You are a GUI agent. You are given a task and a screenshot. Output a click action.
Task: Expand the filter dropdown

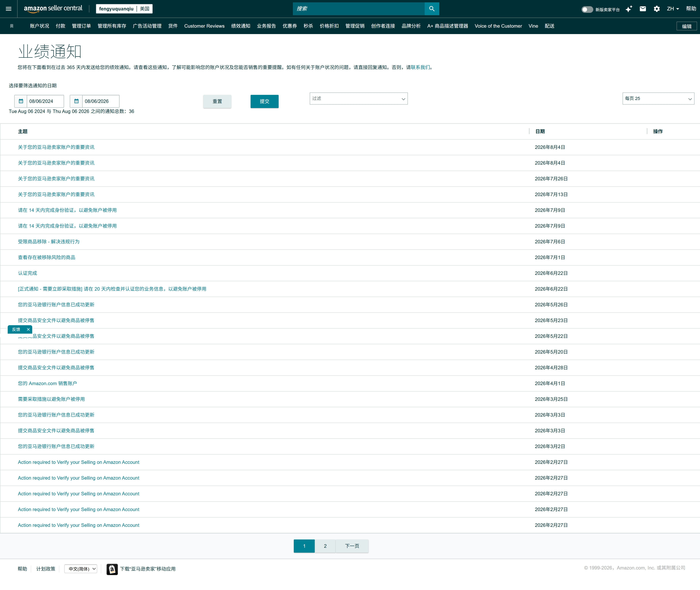[x=358, y=99]
